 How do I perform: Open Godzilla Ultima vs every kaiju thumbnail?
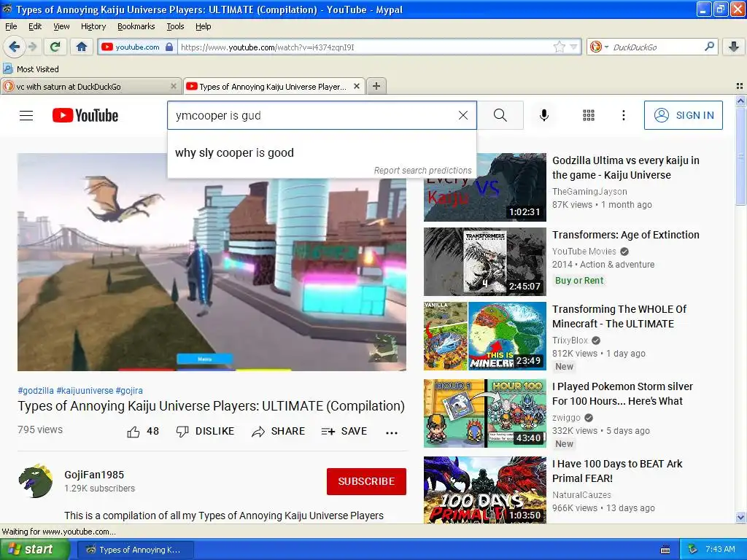click(x=485, y=187)
